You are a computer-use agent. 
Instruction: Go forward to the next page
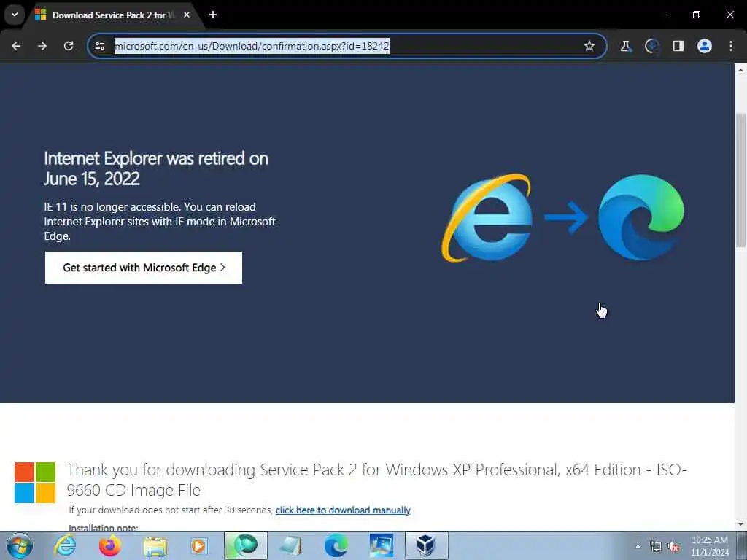(42, 46)
